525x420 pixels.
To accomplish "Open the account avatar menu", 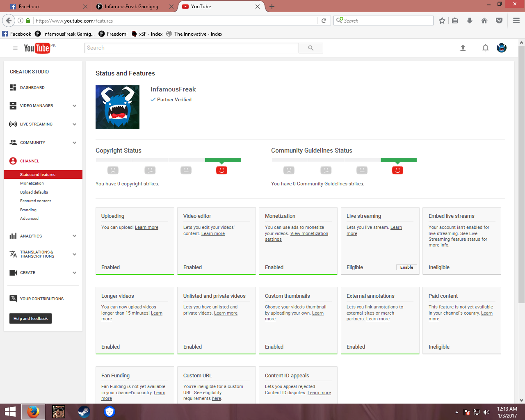I will (501, 48).
